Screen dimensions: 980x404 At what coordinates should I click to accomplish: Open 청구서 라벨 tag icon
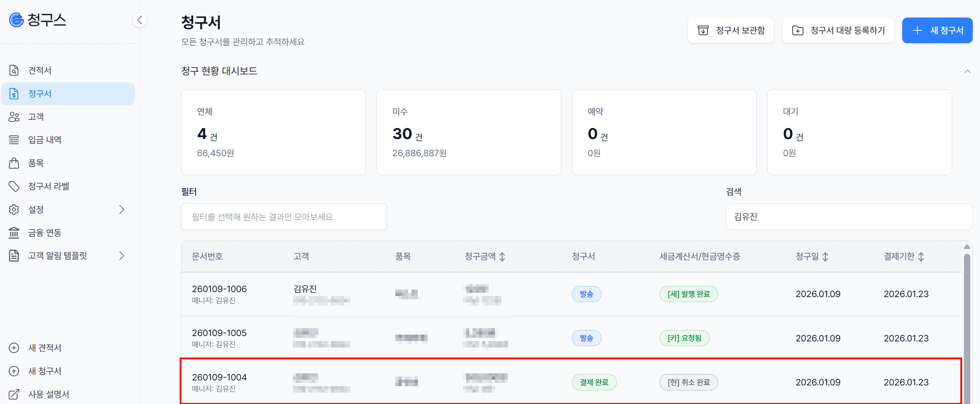point(14,186)
